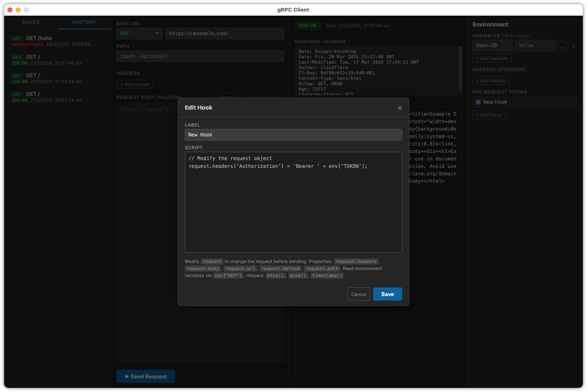Open the history entry from 10:22:44 am

coord(58,97)
